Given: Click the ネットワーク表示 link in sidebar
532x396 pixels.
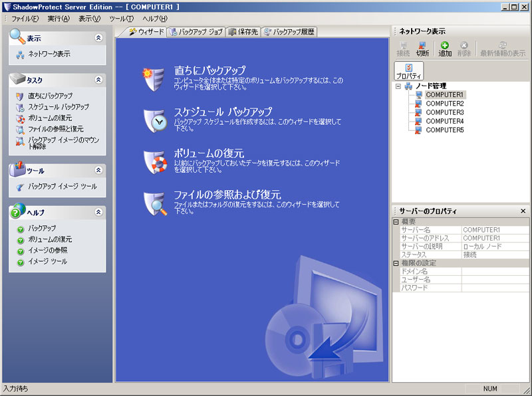Looking at the screenshot, I should [49, 54].
